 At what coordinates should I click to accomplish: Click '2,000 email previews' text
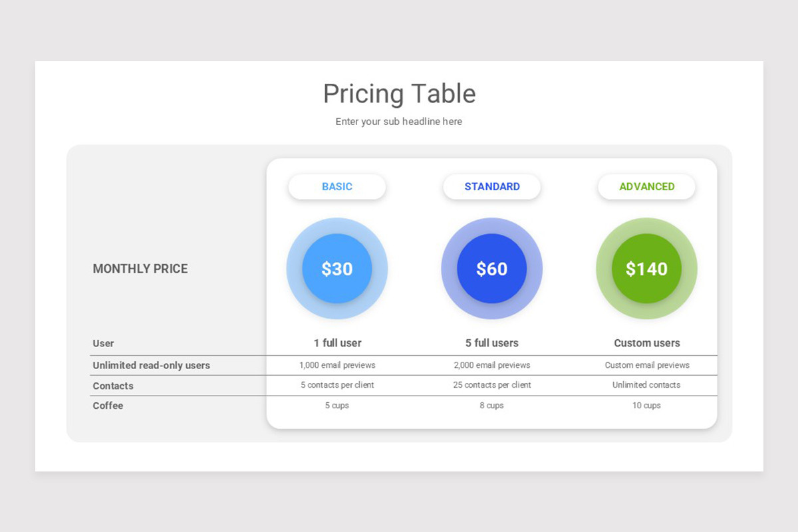coord(492,365)
